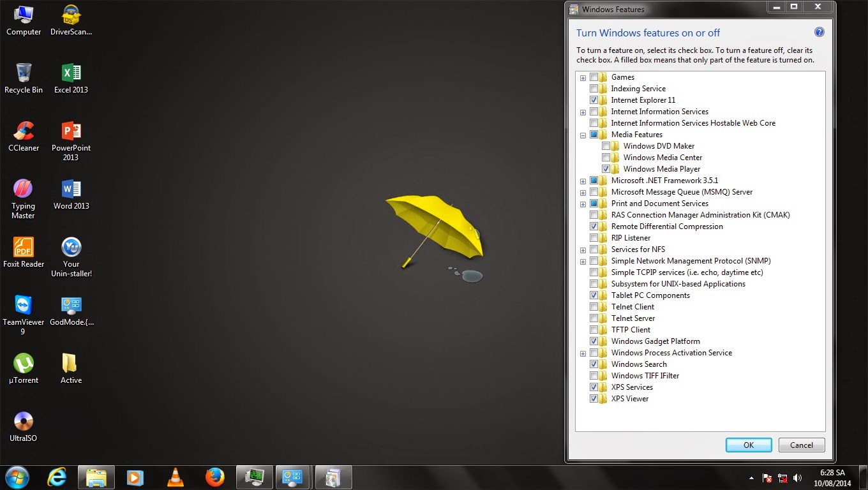Expand Internet Information Services node
The image size is (868, 490).
click(x=583, y=112)
